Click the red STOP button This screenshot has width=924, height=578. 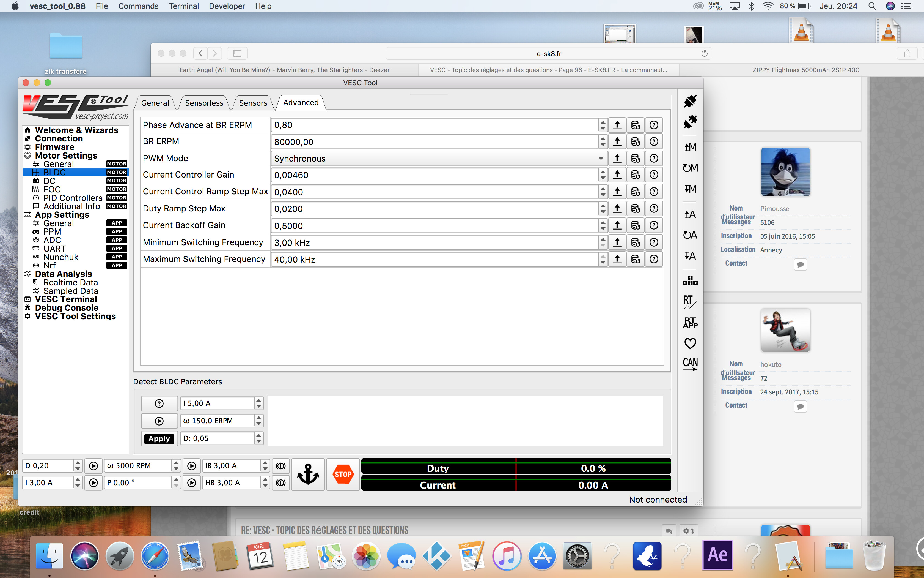(343, 475)
